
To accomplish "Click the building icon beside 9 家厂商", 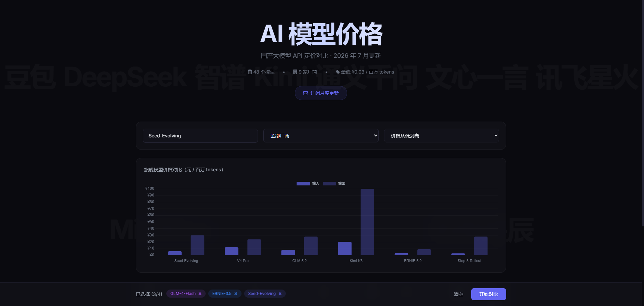I will point(295,72).
